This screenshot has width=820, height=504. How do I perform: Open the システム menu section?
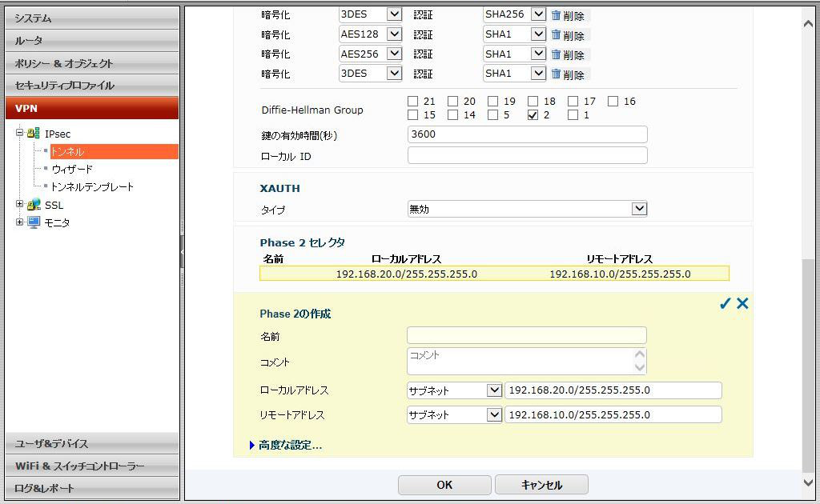click(x=92, y=18)
